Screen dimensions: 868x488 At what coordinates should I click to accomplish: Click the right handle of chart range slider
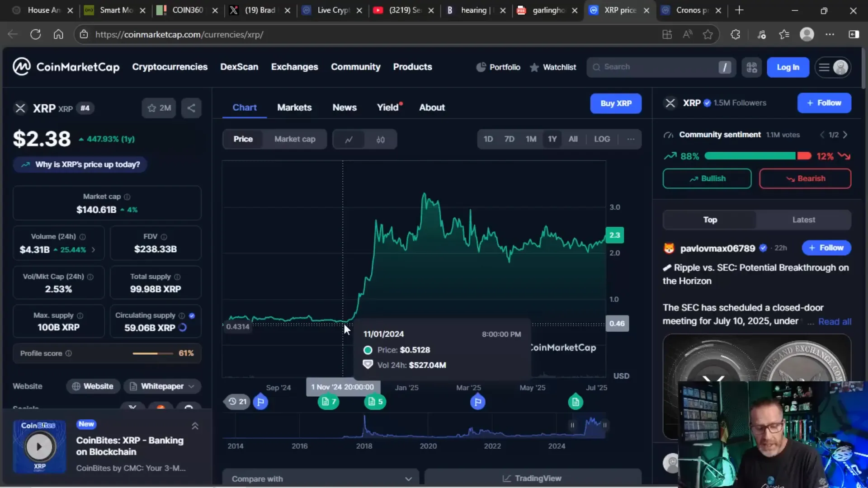[604, 425]
